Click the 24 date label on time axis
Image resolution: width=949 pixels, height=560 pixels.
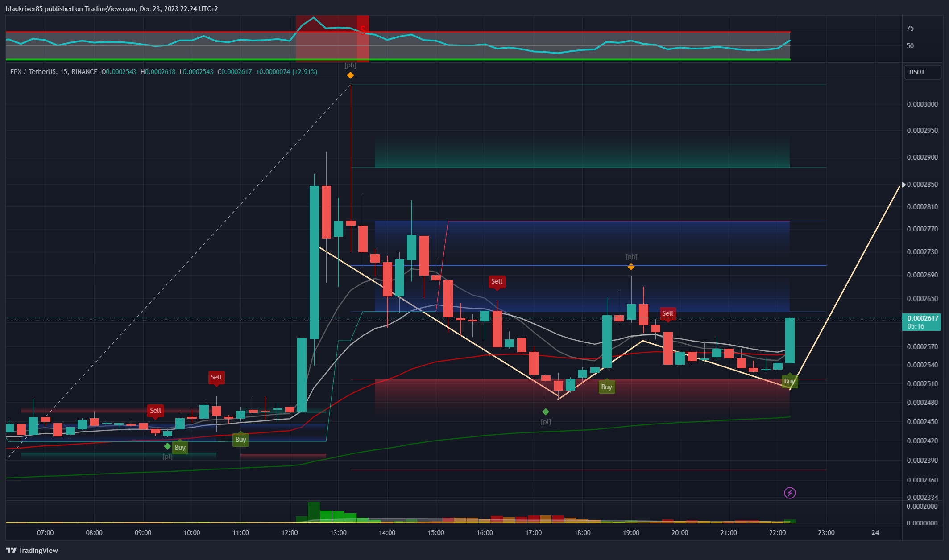(875, 533)
